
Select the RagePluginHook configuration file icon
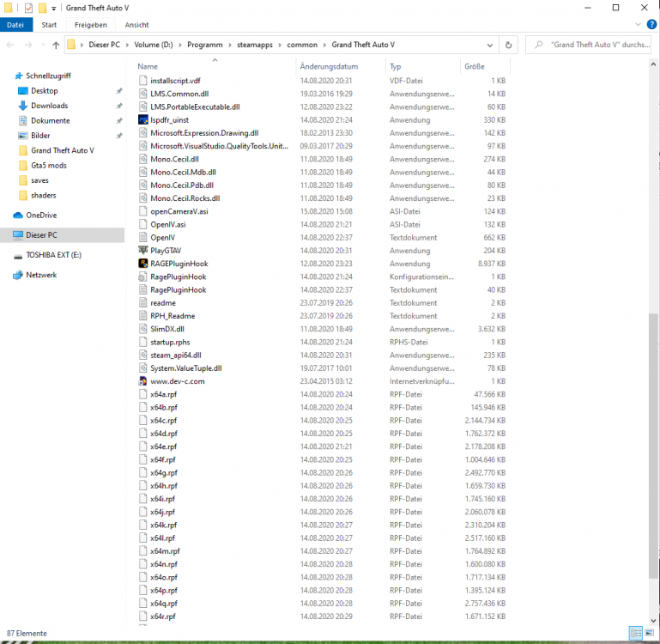click(x=143, y=276)
